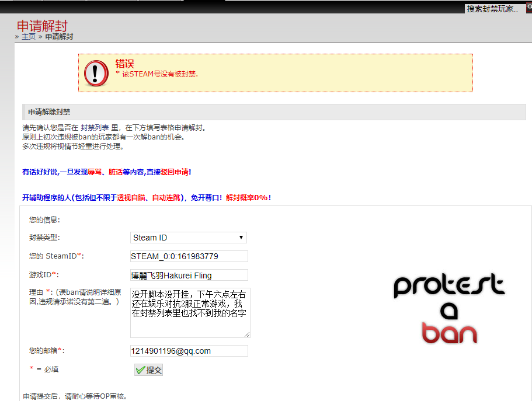Click the 申请解封 page title heading

pos(42,26)
